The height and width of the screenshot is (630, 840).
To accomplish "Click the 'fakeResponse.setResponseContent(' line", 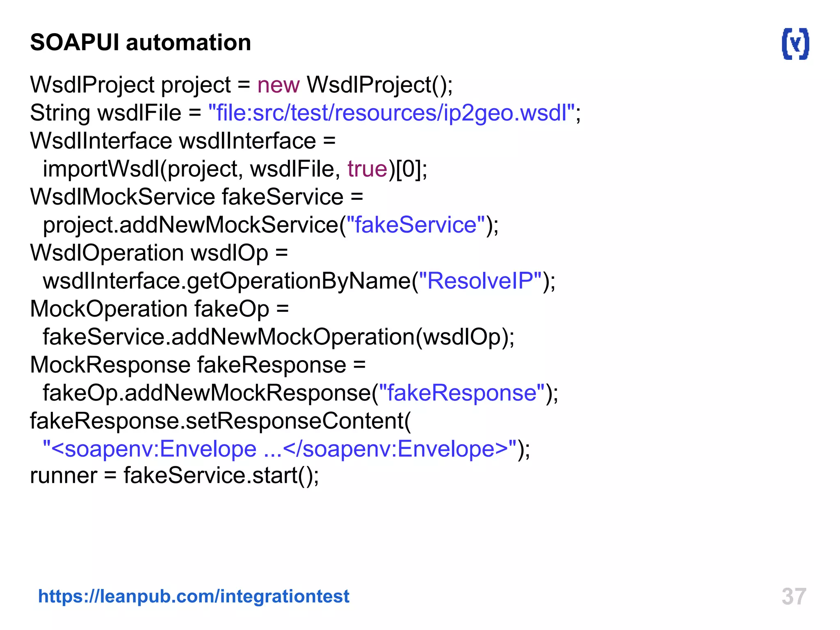I will [x=220, y=421].
